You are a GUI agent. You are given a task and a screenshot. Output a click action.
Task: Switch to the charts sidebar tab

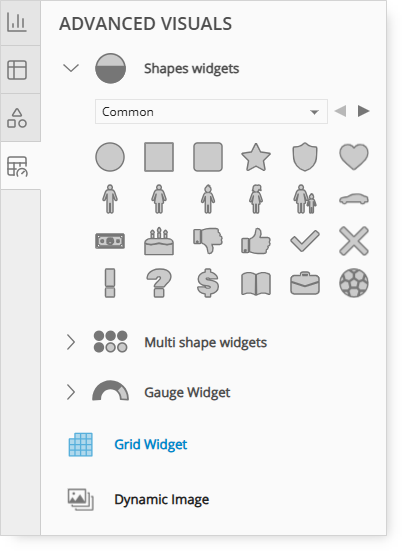point(17,22)
